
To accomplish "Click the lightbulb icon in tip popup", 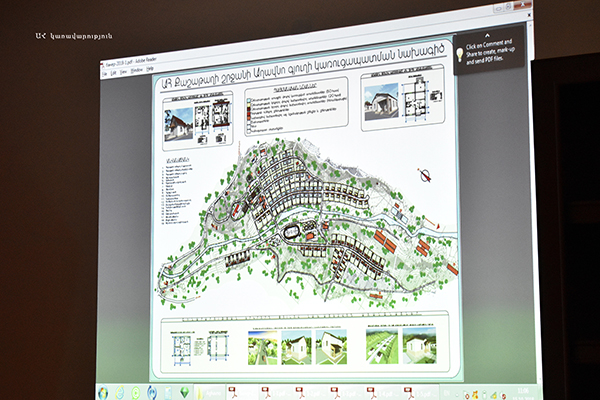I will [460, 54].
